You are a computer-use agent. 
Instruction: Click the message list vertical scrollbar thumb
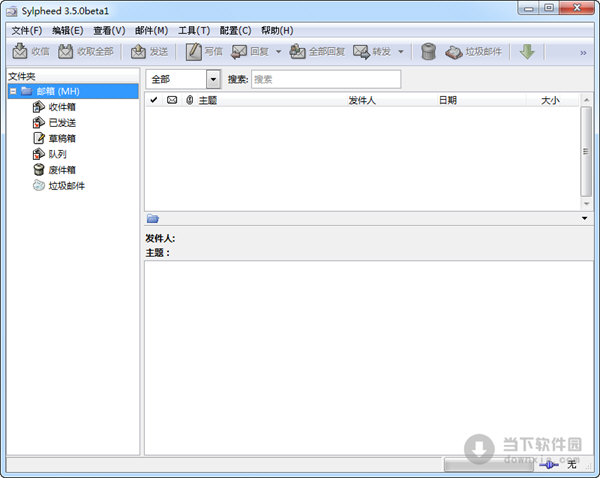coord(586,151)
